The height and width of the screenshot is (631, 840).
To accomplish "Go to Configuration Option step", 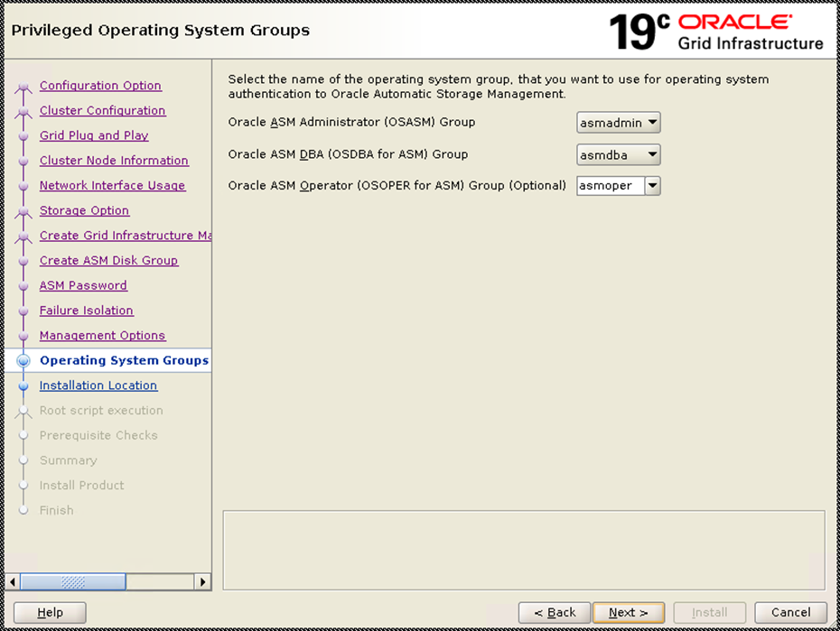I will point(100,86).
